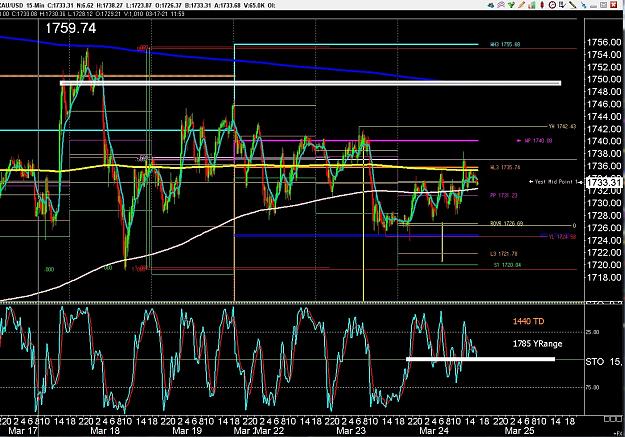Select the black diagonal line drawing tool
Image resolution: width=625 pixels, height=437 pixels.
[x=572, y=5]
